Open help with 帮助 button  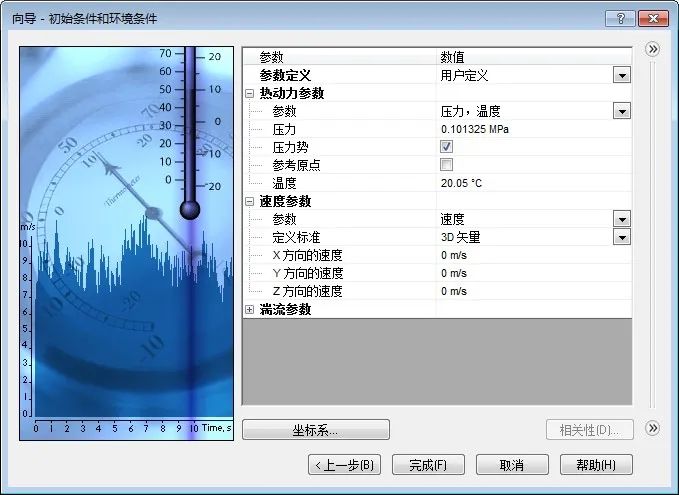tap(596, 465)
